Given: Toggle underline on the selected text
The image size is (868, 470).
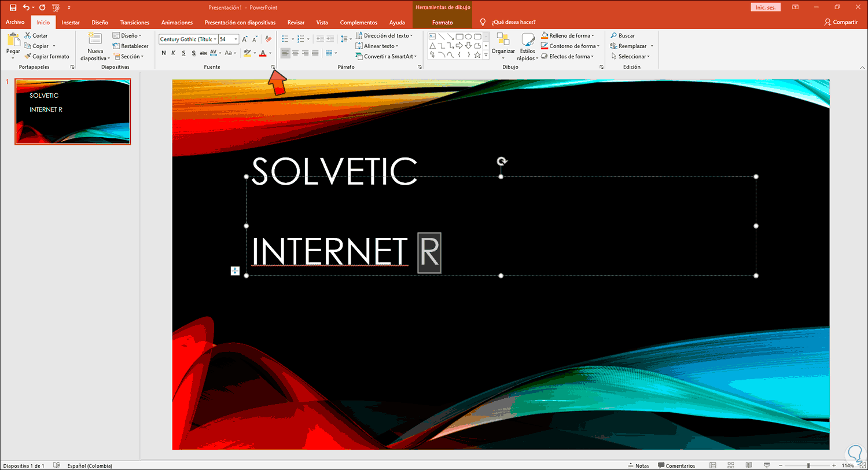Looking at the screenshot, I should 183,52.
